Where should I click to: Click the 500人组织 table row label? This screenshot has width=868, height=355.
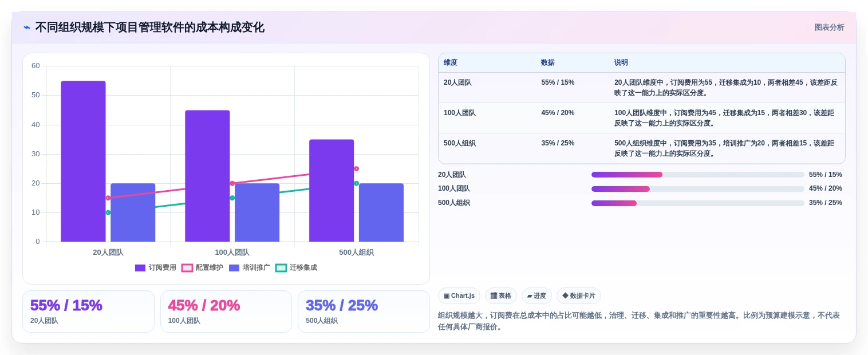tap(460, 143)
